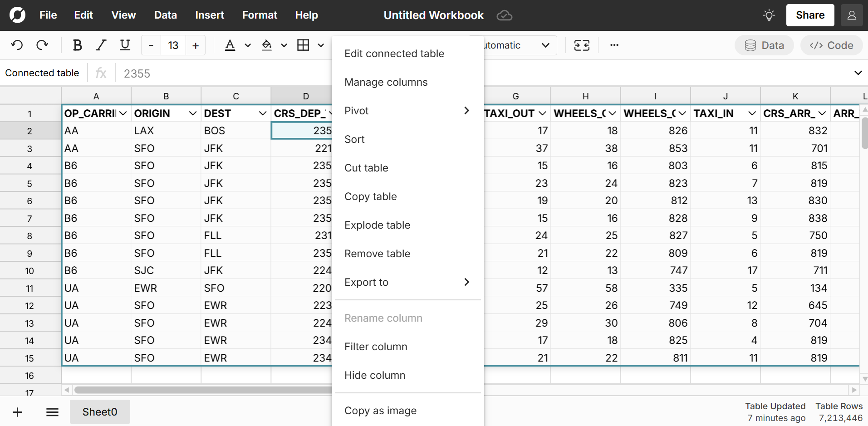Open the user account icon

pyautogui.click(x=852, y=15)
